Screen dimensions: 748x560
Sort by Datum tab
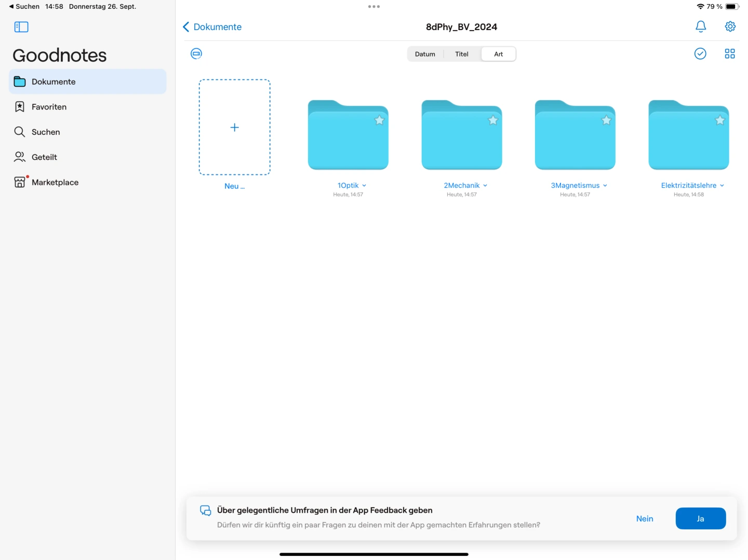(x=425, y=54)
